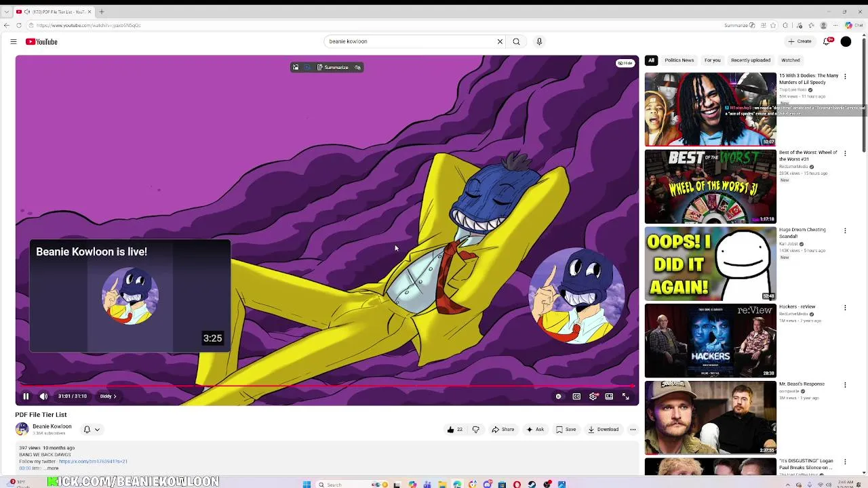The width and height of the screenshot is (868, 488).
Task: Open options menu for Huge Dream Cheating Scandal
Action: (x=845, y=230)
